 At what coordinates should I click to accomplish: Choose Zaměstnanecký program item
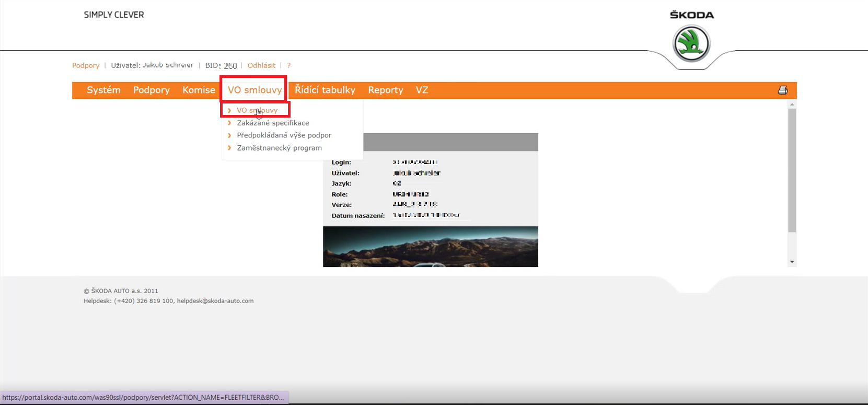(279, 148)
